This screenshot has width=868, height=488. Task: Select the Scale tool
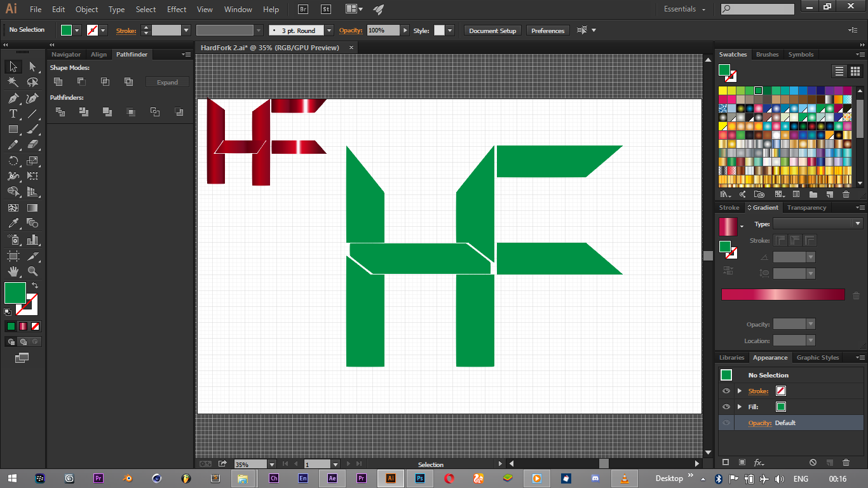32,161
